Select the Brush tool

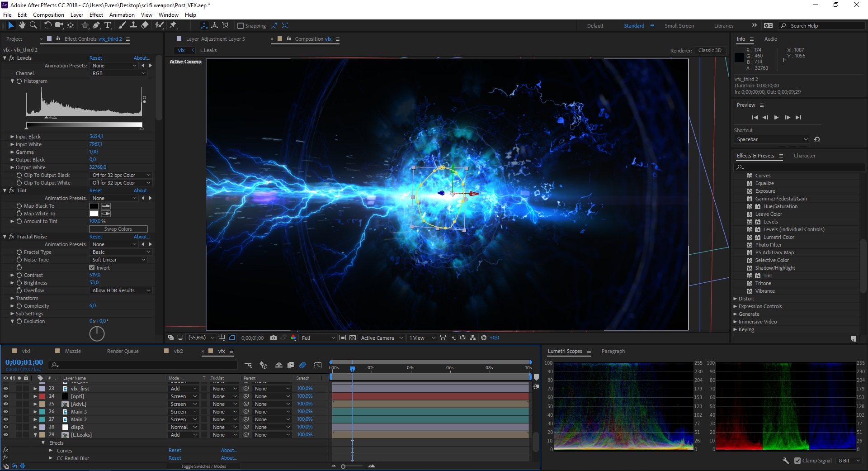coord(122,25)
